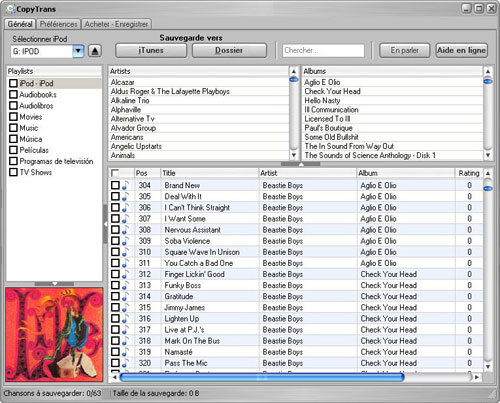Tick the Películas playlist checkbox

(13, 150)
